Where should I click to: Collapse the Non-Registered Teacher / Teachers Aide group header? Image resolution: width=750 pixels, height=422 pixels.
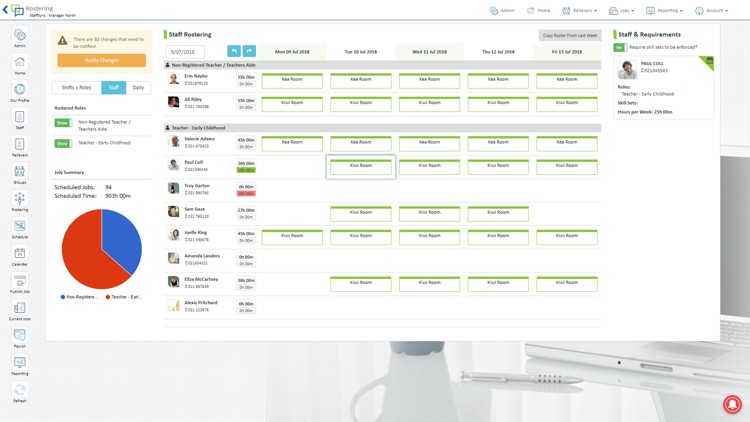pos(382,65)
